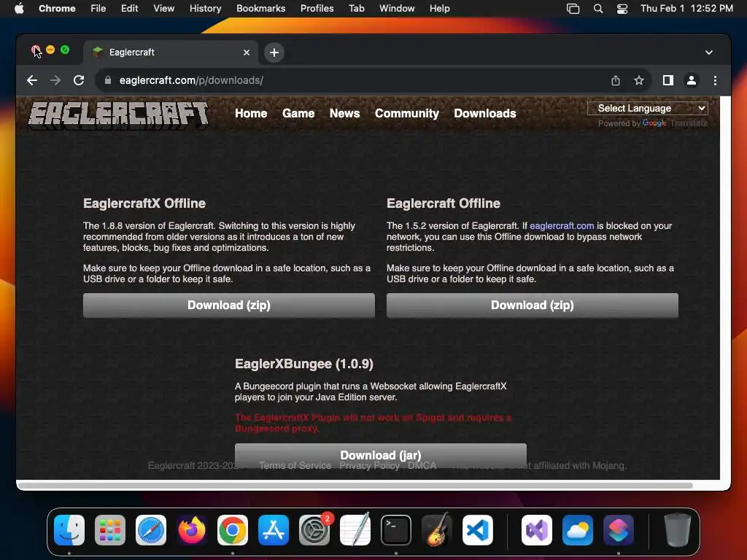
Task: Open the Edit menu
Action: pyautogui.click(x=129, y=9)
